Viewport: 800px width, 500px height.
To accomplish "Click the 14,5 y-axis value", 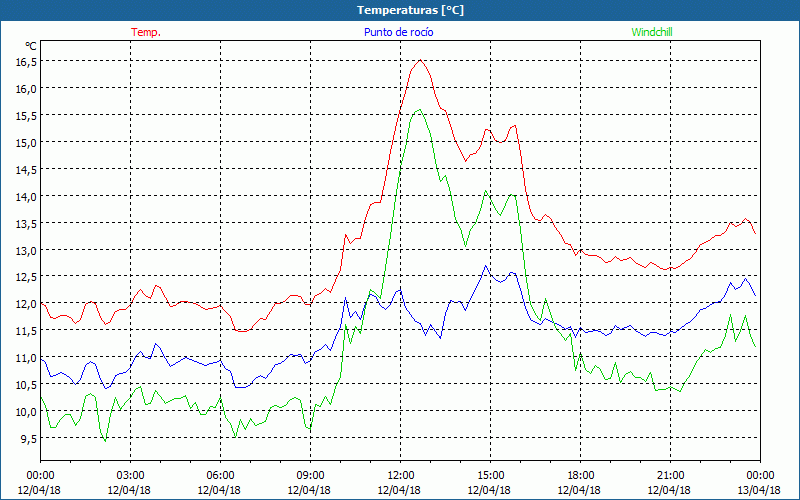I will pos(26,169).
